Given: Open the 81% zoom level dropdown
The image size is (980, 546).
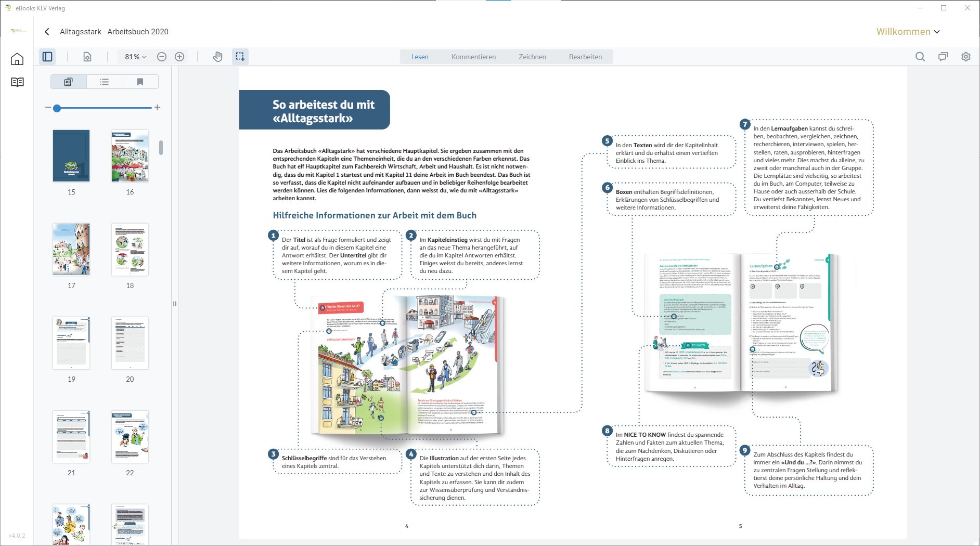Looking at the screenshot, I should (135, 57).
